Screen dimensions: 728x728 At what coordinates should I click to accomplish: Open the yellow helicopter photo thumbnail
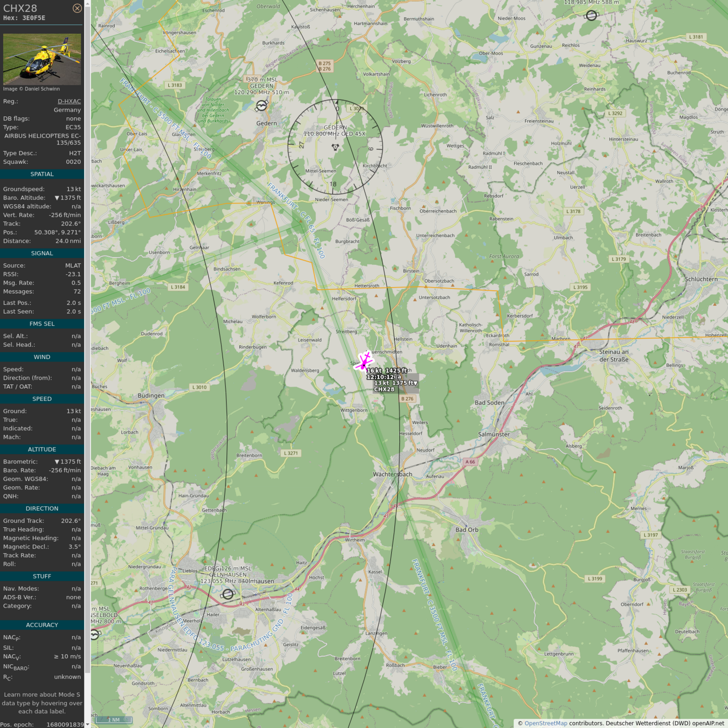point(42,59)
